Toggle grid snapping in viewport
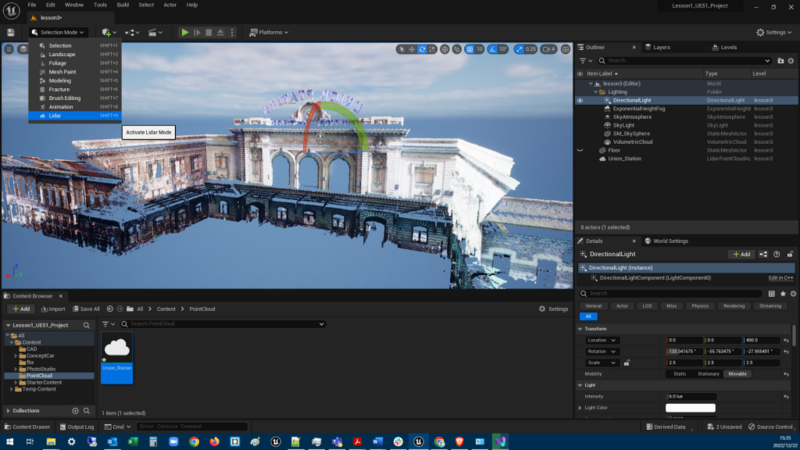The height and width of the screenshot is (450, 800). tap(469, 49)
